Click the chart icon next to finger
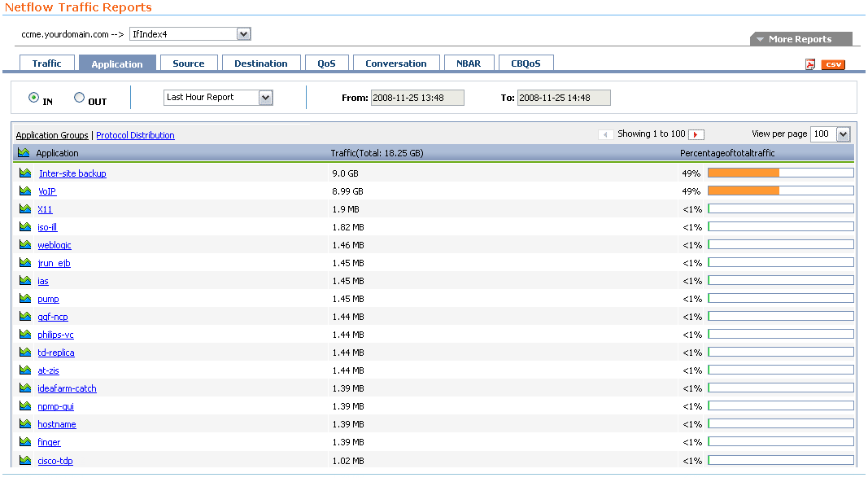 tap(25, 441)
